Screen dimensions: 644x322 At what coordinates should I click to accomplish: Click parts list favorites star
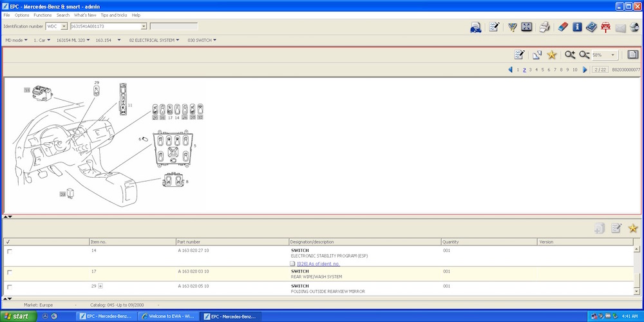click(633, 229)
